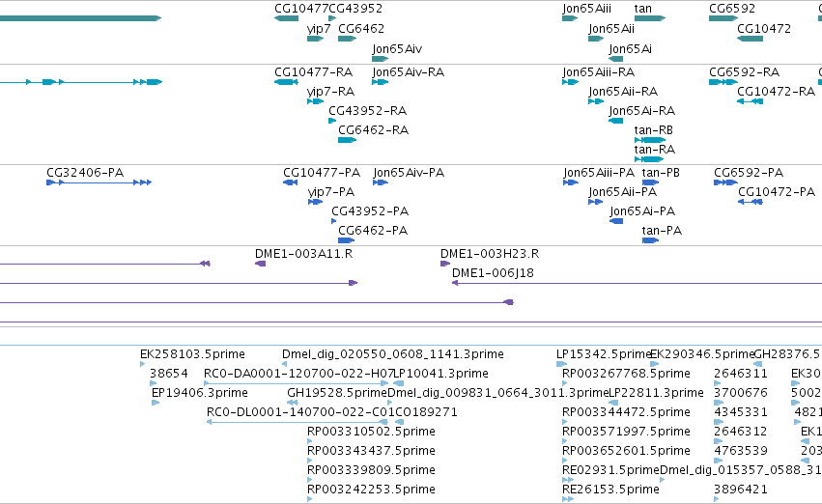Select the tan-PB protein label
822x504 pixels.
point(661,173)
